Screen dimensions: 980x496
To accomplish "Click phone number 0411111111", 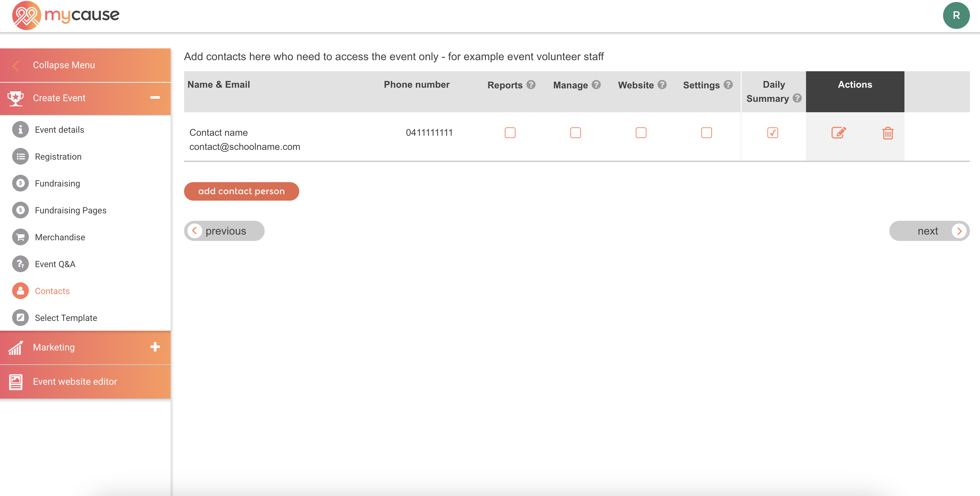I will (x=429, y=132).
